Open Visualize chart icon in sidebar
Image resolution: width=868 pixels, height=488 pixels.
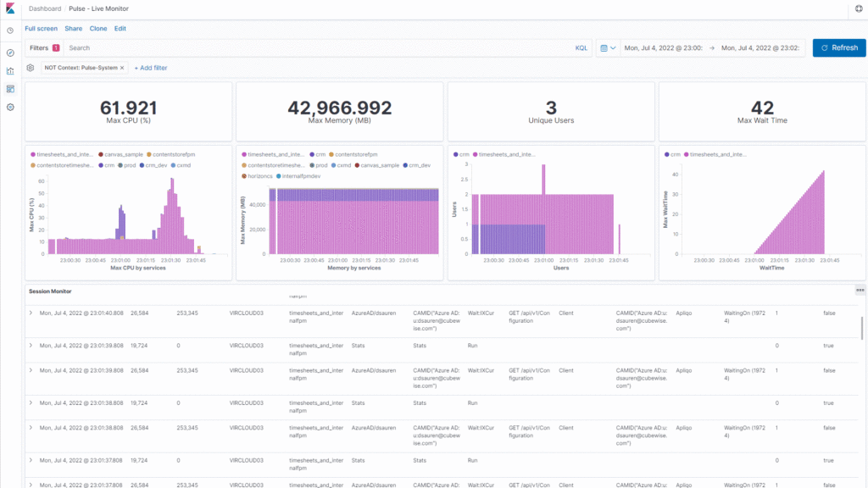[10, 71]
